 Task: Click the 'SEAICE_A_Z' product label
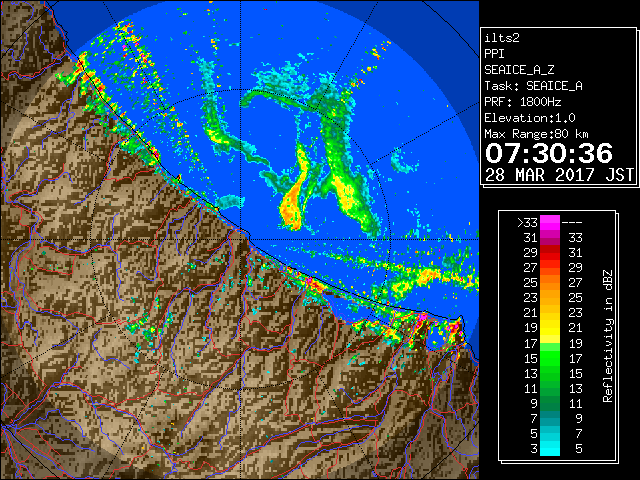(519, 70)
